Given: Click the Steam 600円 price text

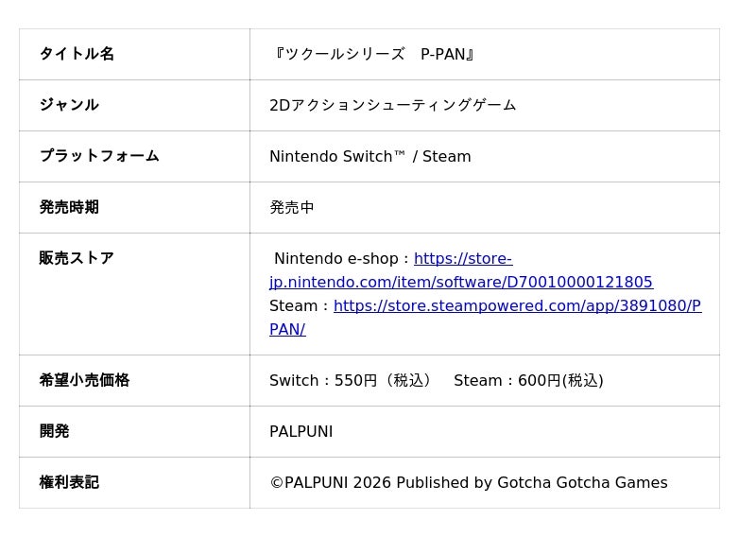Looking at the screenshot, I should click(x=528, y=380).
